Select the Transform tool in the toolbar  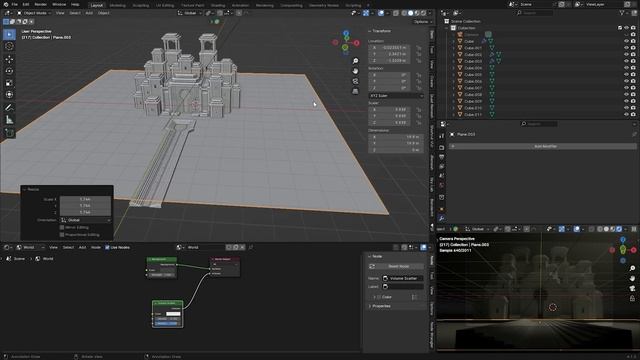pos(9,95)
